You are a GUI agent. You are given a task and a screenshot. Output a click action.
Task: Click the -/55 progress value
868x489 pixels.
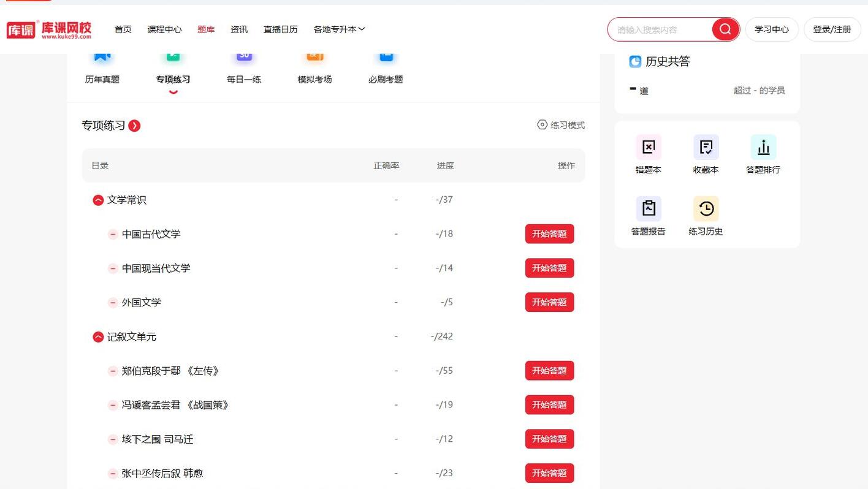point(444,371)
